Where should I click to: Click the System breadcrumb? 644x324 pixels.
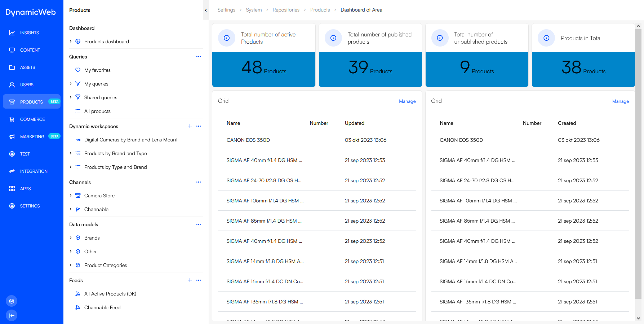[x=254, y=10]
